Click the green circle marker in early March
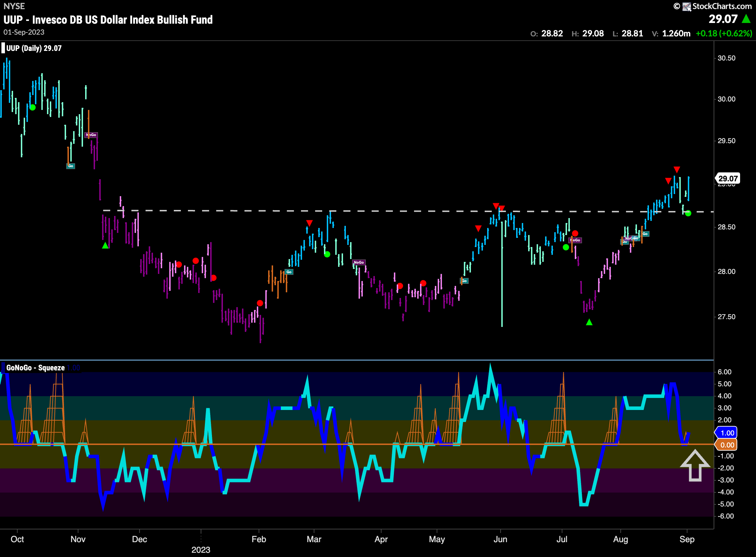Viewport: 756px width, 557px height. point(327,254)
